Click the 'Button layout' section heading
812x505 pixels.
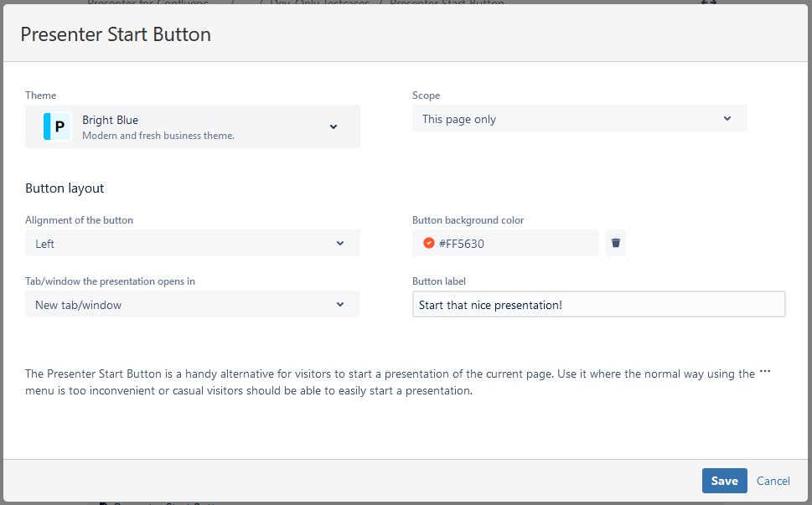(64, 188)
